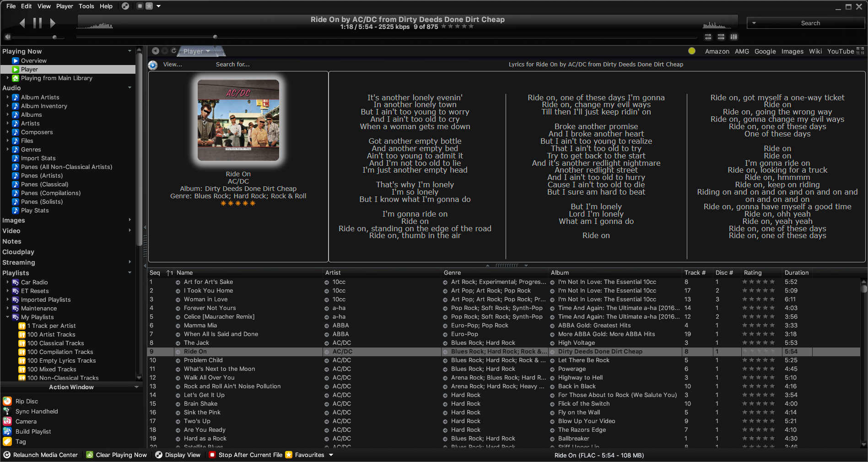The image size is (868, 462).
Task: Skip to previous track in transport controls
Action: [x=22, y=23]
